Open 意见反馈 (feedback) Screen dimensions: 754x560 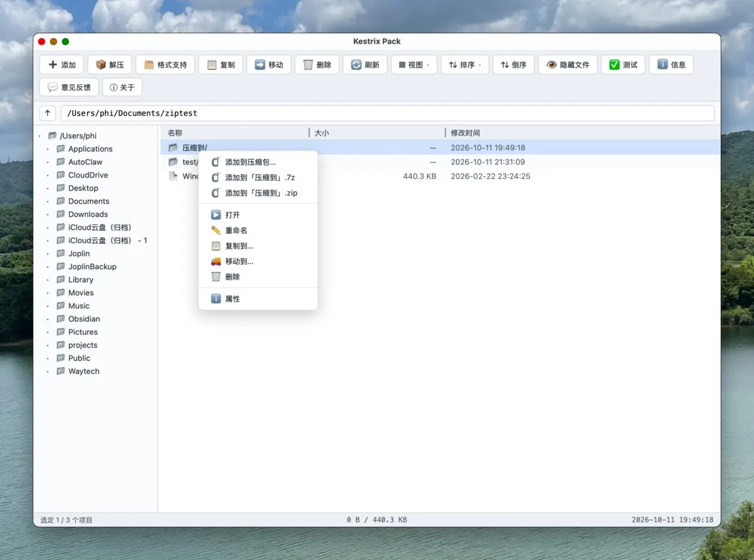pos(69,87)
